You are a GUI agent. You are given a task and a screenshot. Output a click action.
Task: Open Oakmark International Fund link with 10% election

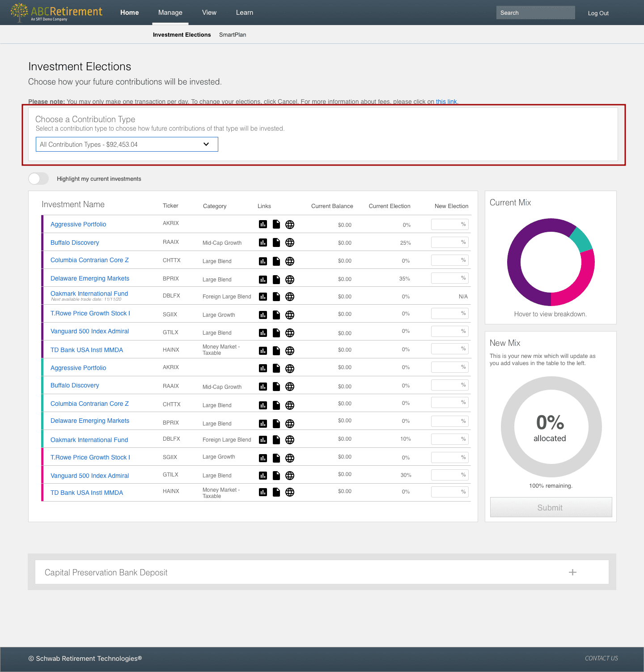[x=89, y=440]
